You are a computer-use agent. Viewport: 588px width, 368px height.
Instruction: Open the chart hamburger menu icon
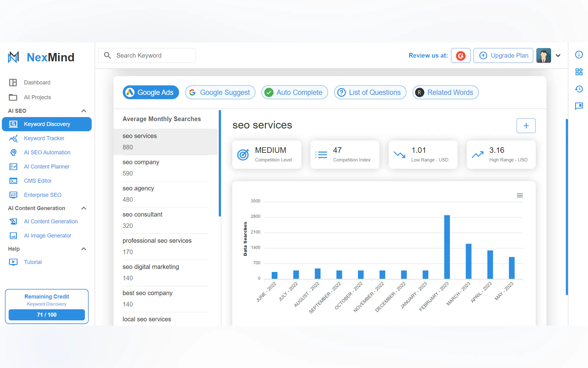(519, 195)
